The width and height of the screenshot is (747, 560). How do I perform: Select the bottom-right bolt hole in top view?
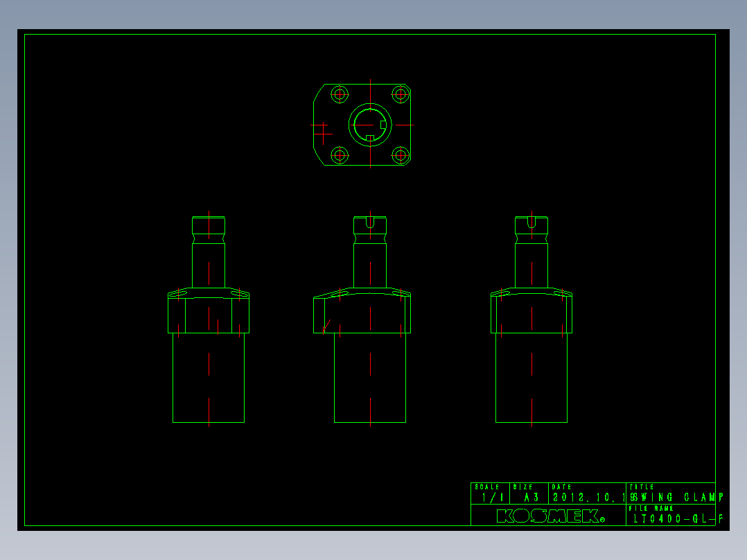tap(401, 155)
